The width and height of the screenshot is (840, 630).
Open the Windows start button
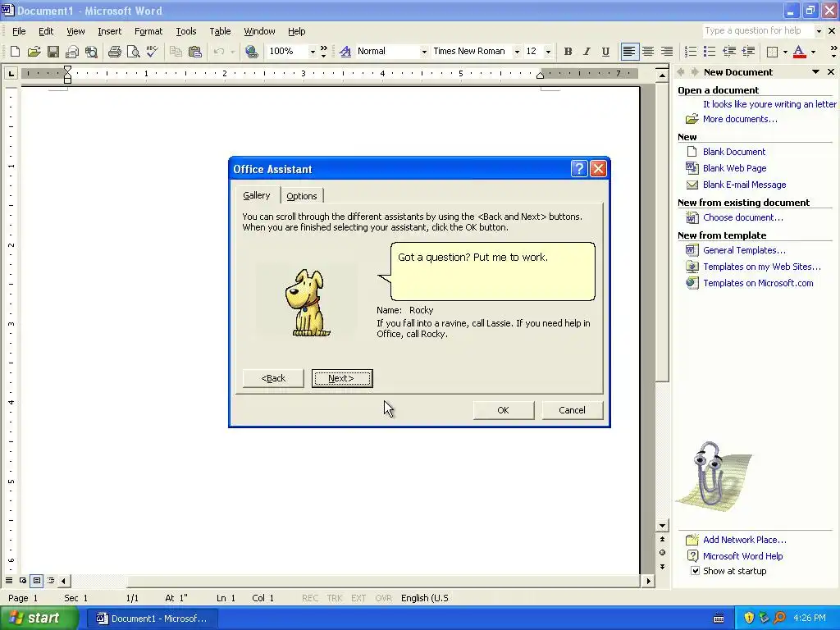point(39,619)
